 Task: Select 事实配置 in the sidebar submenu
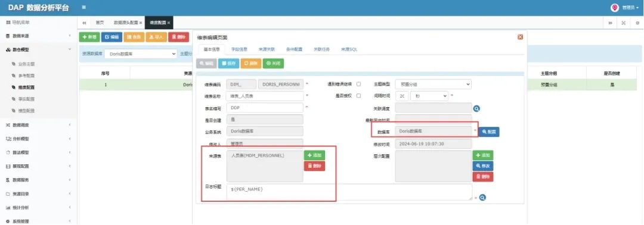(26, 99)
